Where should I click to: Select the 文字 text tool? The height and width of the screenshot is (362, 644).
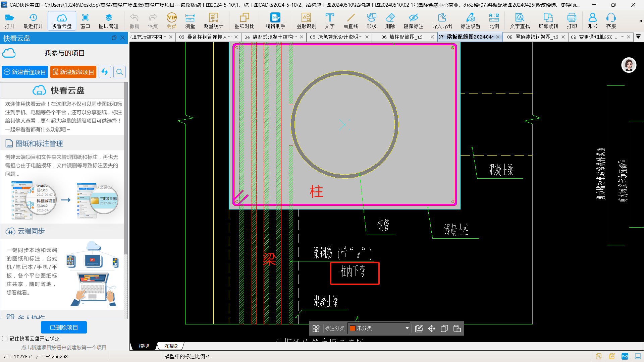(x=330, y=21)
